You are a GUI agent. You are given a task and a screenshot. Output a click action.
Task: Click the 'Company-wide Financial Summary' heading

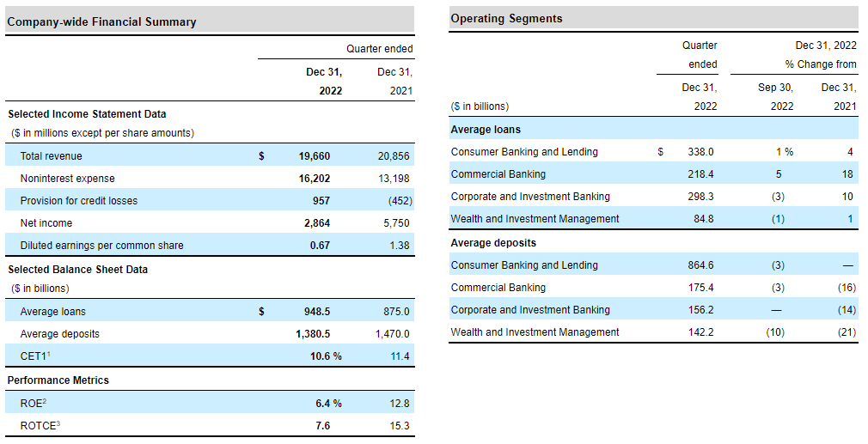coord(102,22)
